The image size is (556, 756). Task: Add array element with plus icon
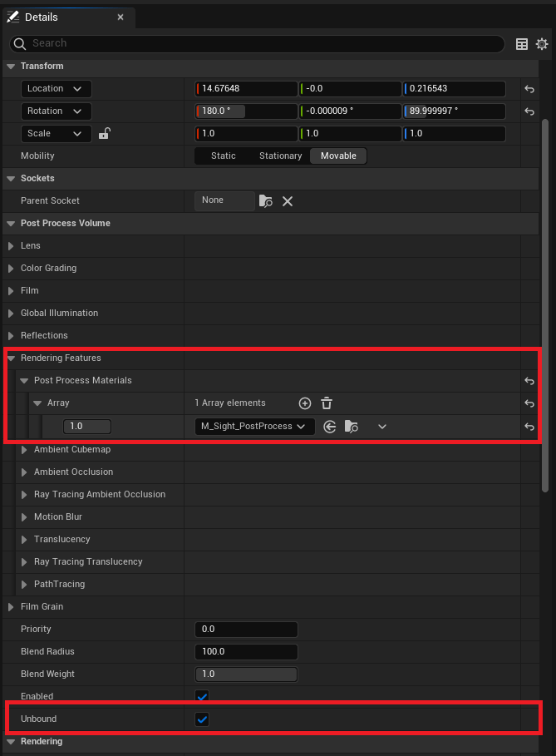coord(305,403)
